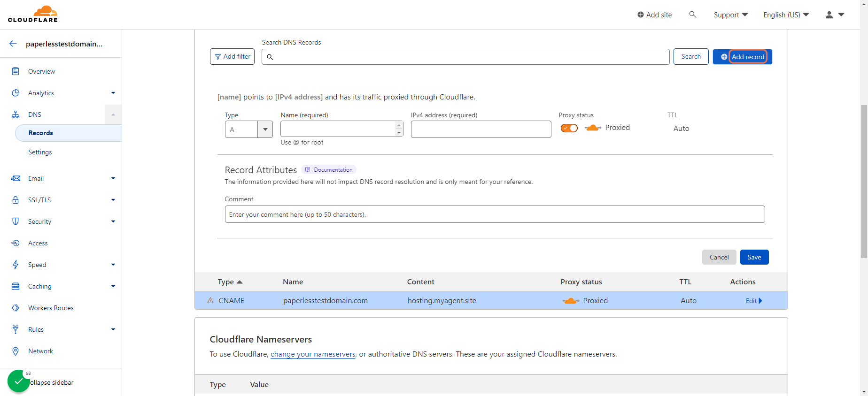Viewport: 868px width, 396px height.
Task: Click the Cloudflare logo
Action: 33,14
